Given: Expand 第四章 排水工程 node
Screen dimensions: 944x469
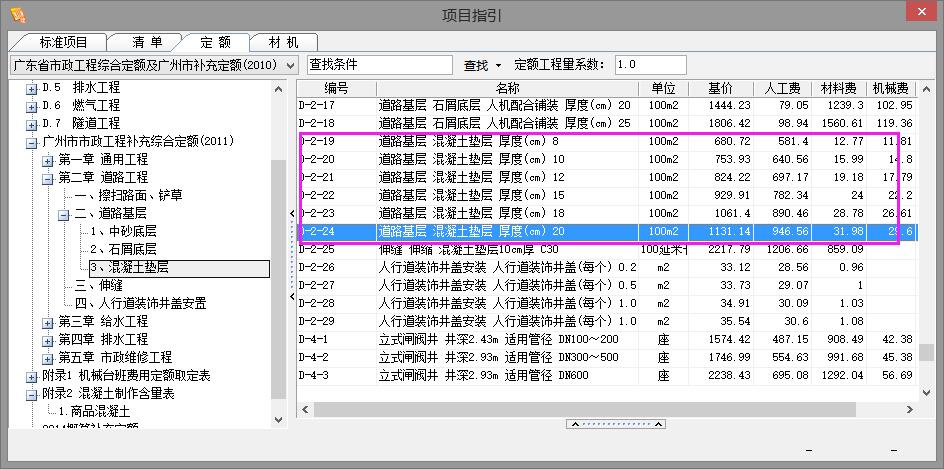Looking at the screenshot, I should 48,341.
